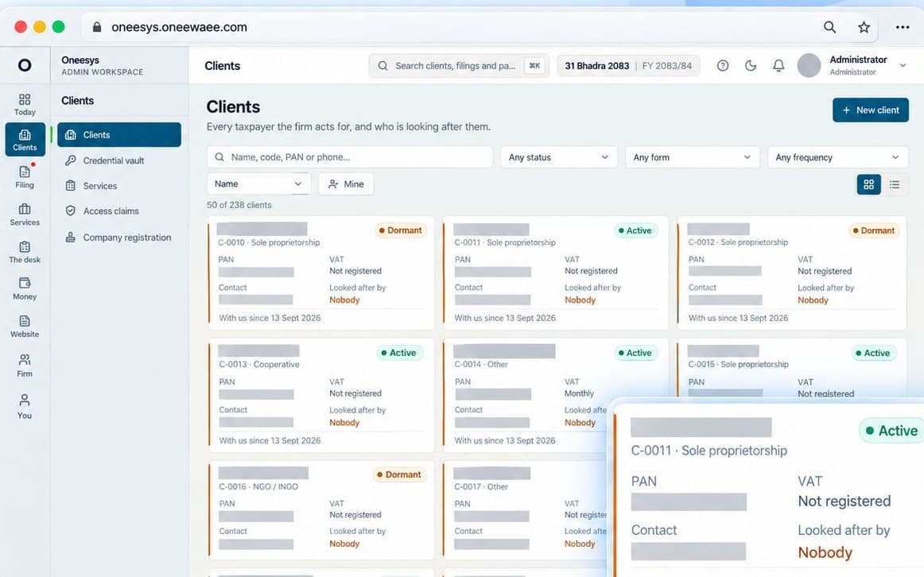The width and height of the screenshot is (924, 577).
Task: Click Monthly VAT value on C-0014
Action: 579,393
